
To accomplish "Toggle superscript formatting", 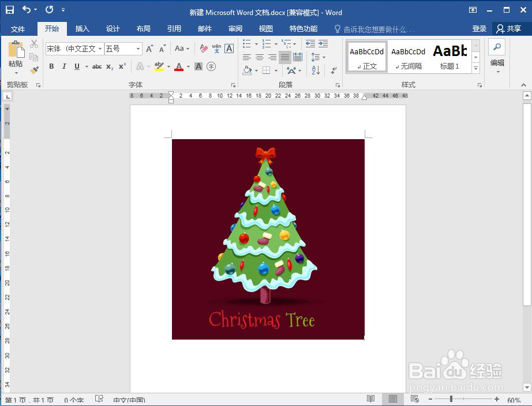I will [x=122, y=66].
